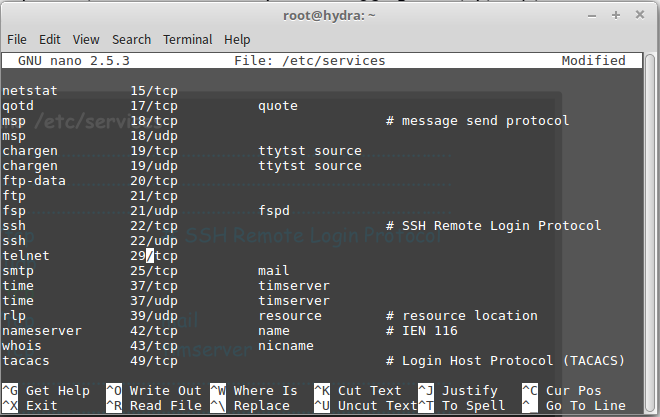
Task: Click the ^U Uncut Text shortcut
Action: [365, 406]
